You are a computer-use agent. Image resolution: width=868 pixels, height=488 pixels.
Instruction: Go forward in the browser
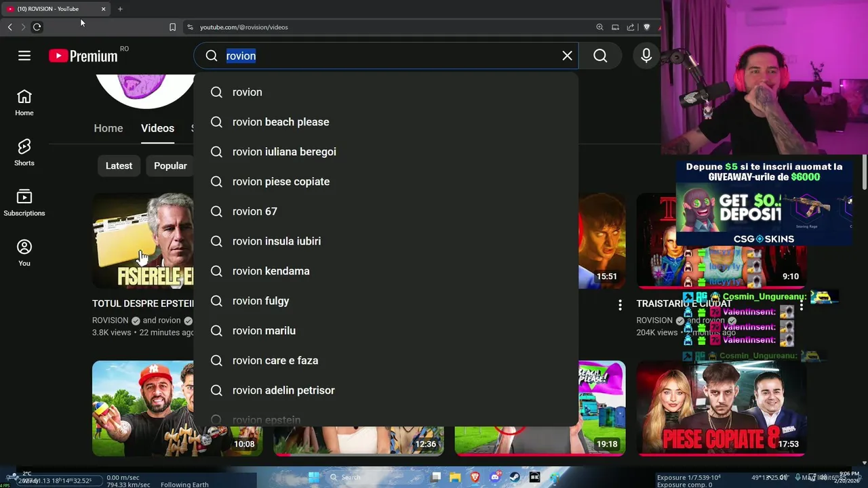click(x=23, y=27)
